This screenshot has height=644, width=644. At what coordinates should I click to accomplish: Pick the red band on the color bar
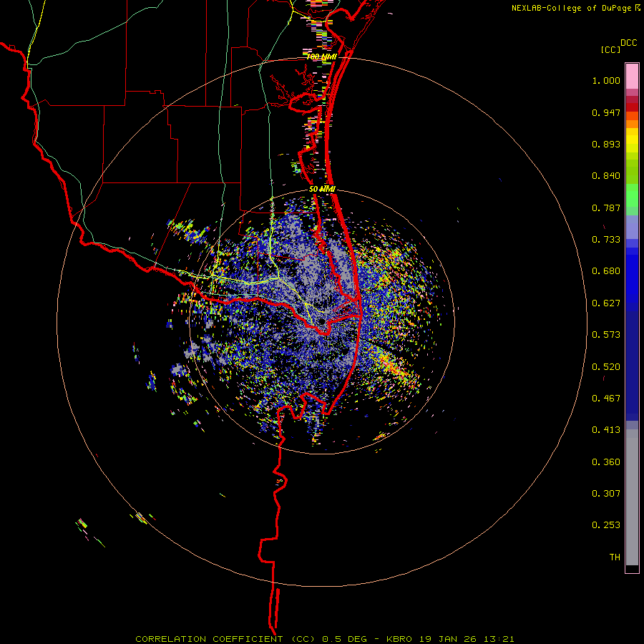click(x=632, y=107)
